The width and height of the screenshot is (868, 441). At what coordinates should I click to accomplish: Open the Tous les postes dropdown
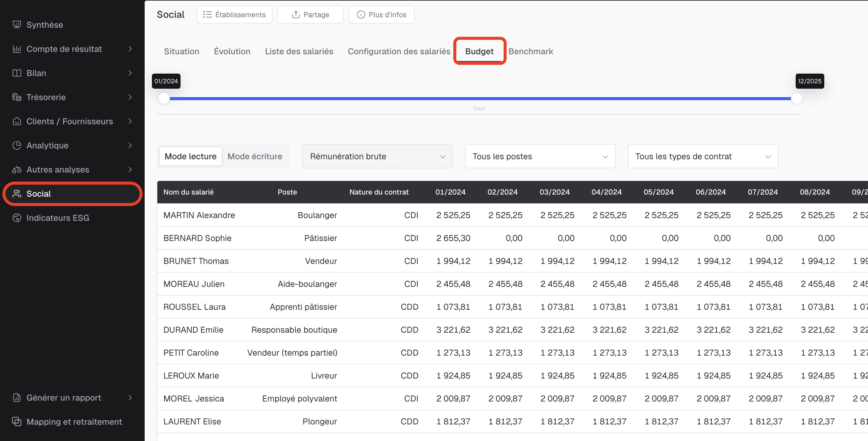pyautogui.click(x=540, y=156)
